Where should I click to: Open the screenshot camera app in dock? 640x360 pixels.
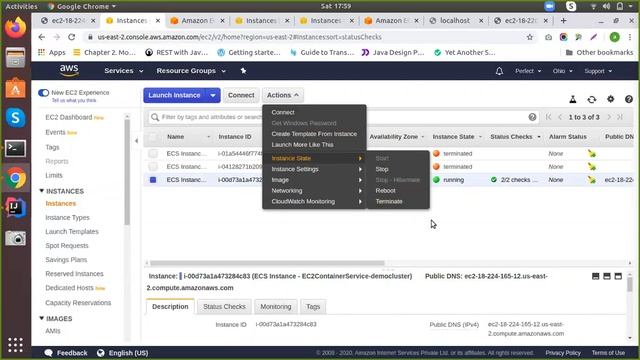point(16,238)
